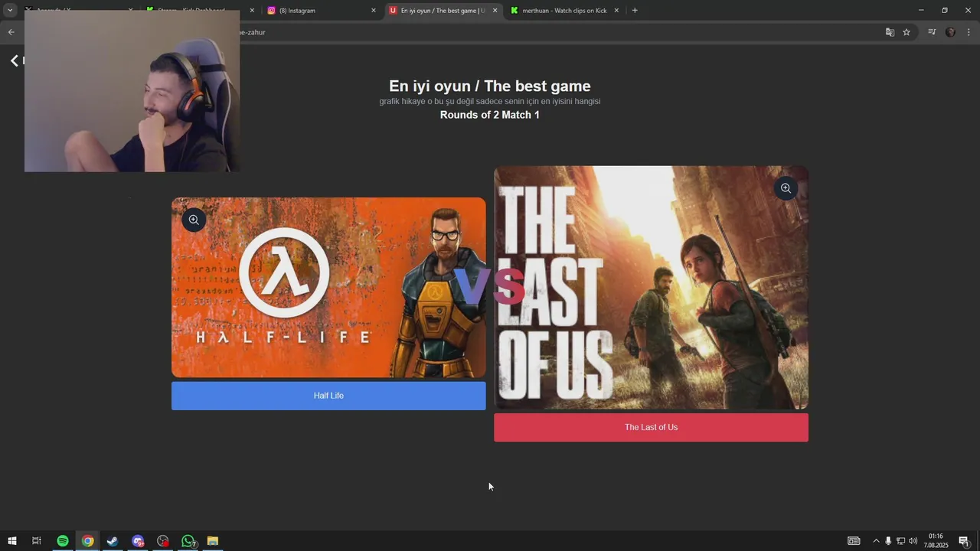
Task: Translate this page icon
Action: [x=890, y=32]
